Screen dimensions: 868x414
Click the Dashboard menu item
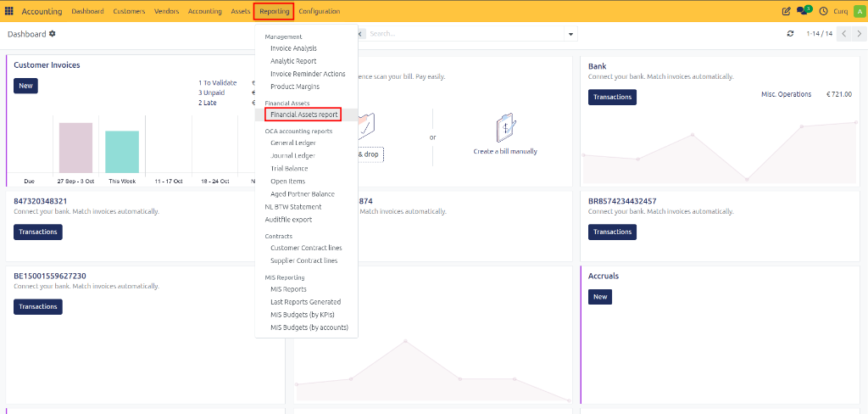click(87, 11)
